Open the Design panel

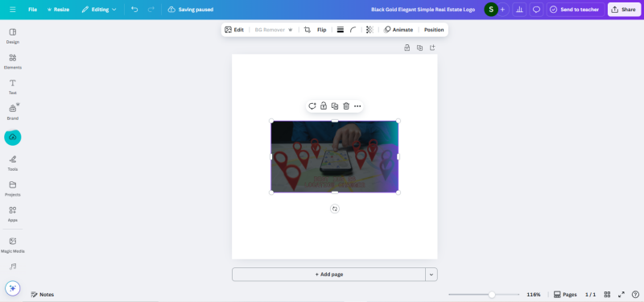tap(13, 36)
